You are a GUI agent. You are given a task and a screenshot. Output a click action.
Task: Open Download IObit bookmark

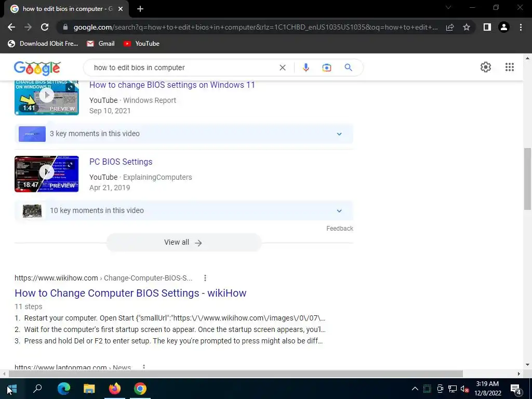click(43, 44)
